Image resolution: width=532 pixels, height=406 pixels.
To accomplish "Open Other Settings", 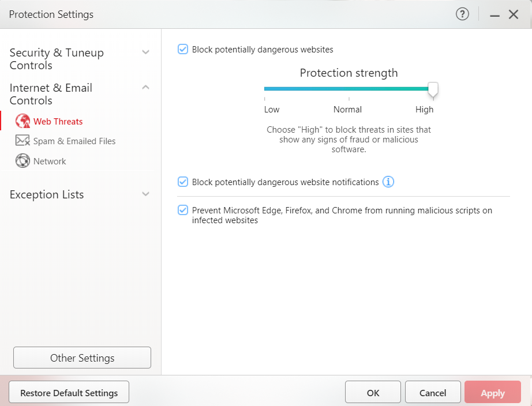I will [x=82, y=358].
